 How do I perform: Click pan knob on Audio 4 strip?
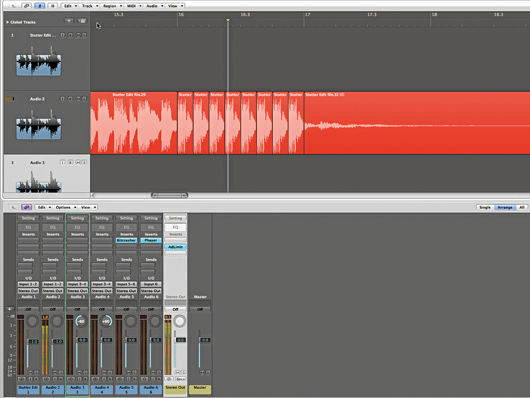pyautogui.click(x=106, y=321)
